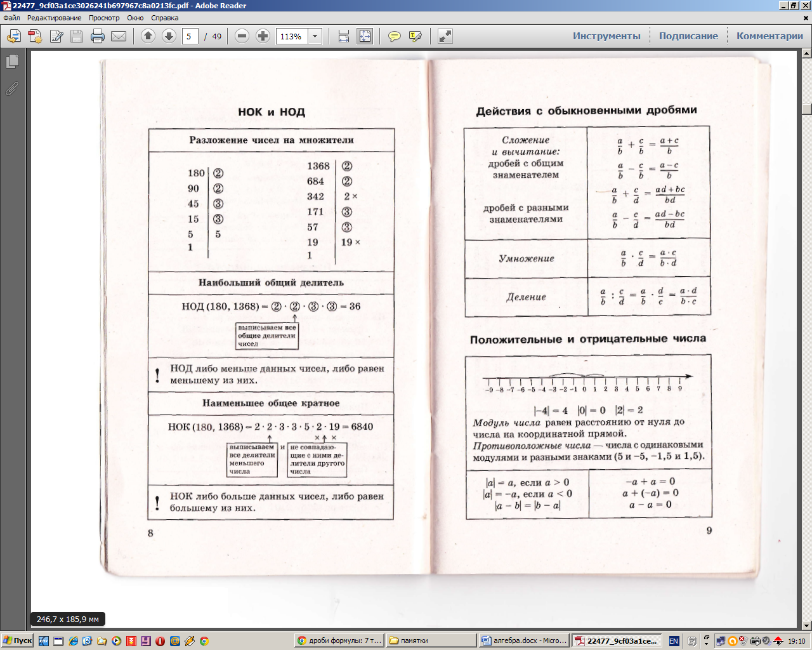
Task: Click the EN language indicator
Action: coord(674,641)
